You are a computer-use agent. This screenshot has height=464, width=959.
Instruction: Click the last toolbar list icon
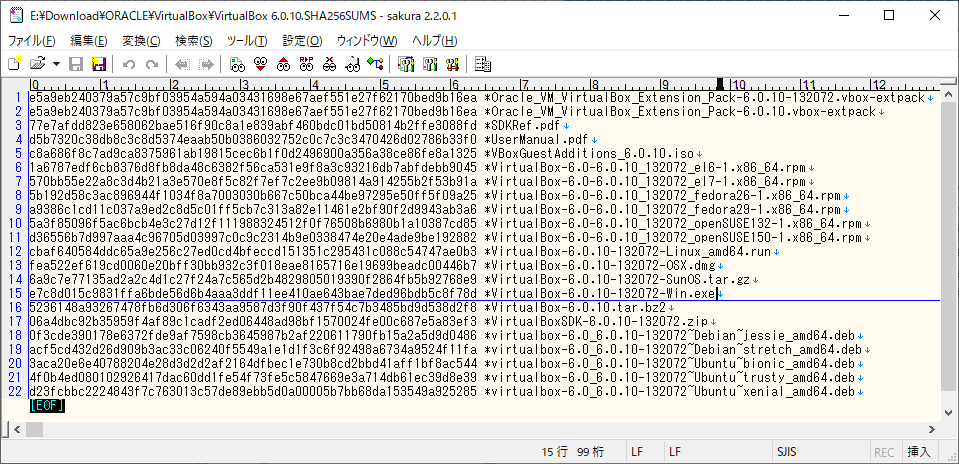483,64
